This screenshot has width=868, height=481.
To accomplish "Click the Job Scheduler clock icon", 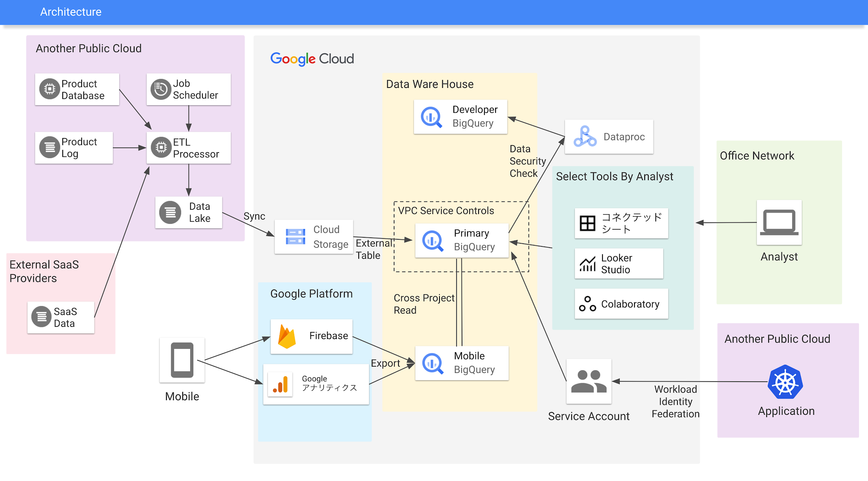I will click(161, 89).
